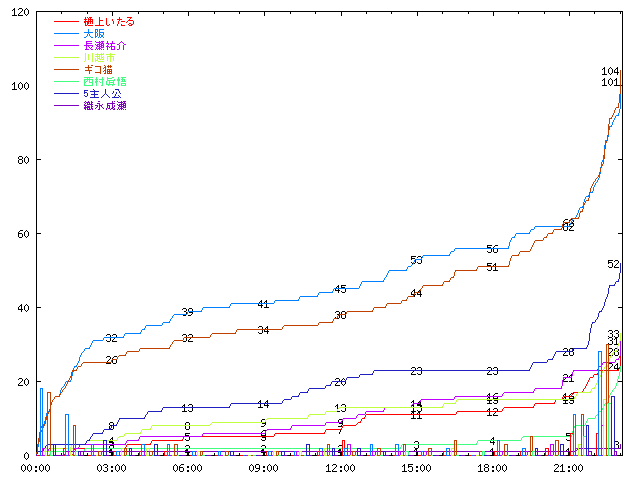Click the 大阪 legend label

[x=95, y=34]
